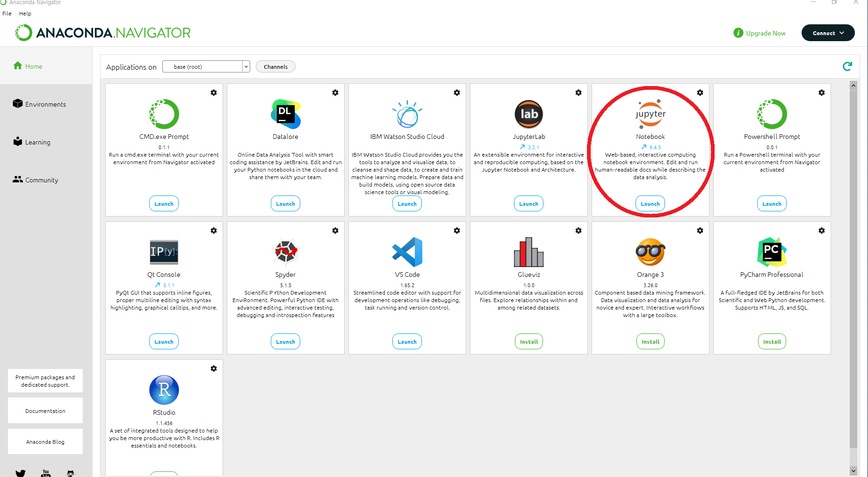Click Qt Console version 5.1.1 update

[x=165, y=285]
